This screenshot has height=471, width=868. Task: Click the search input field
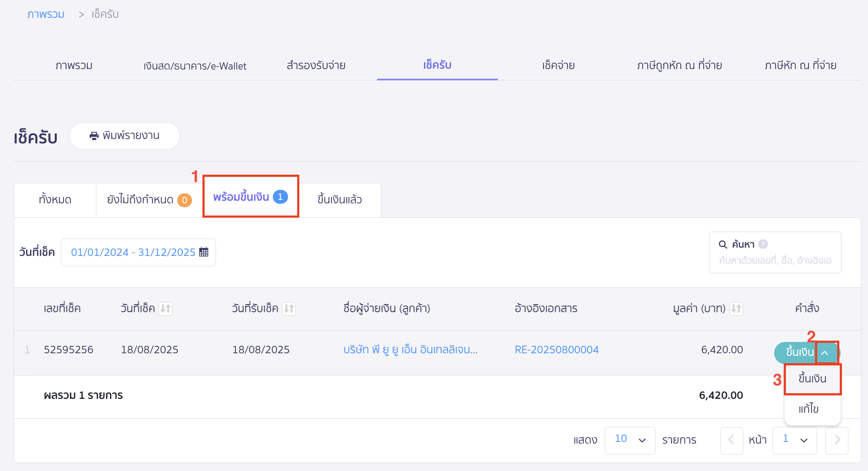tap(775, 260)
